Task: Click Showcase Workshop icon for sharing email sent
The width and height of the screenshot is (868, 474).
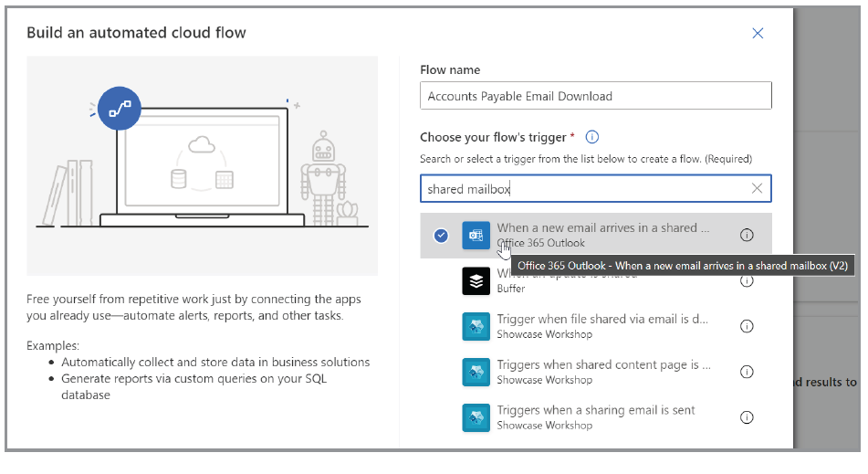Action: tap(476, 417)
